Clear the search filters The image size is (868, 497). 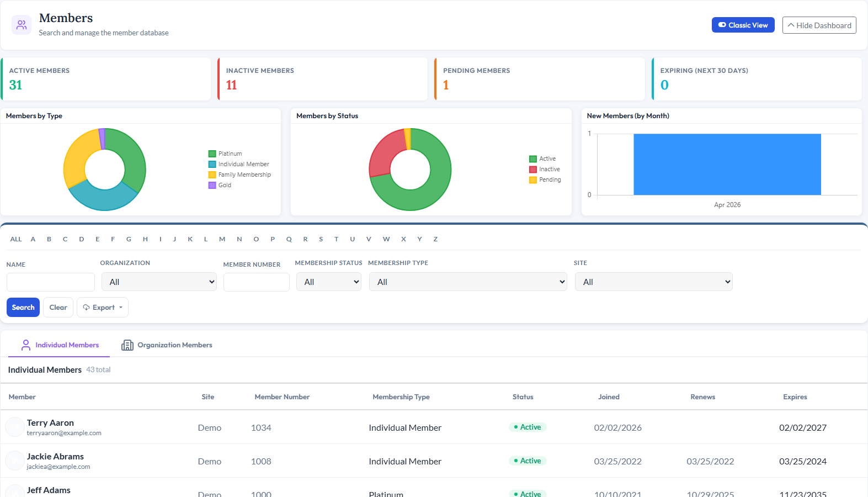(58, 308)
